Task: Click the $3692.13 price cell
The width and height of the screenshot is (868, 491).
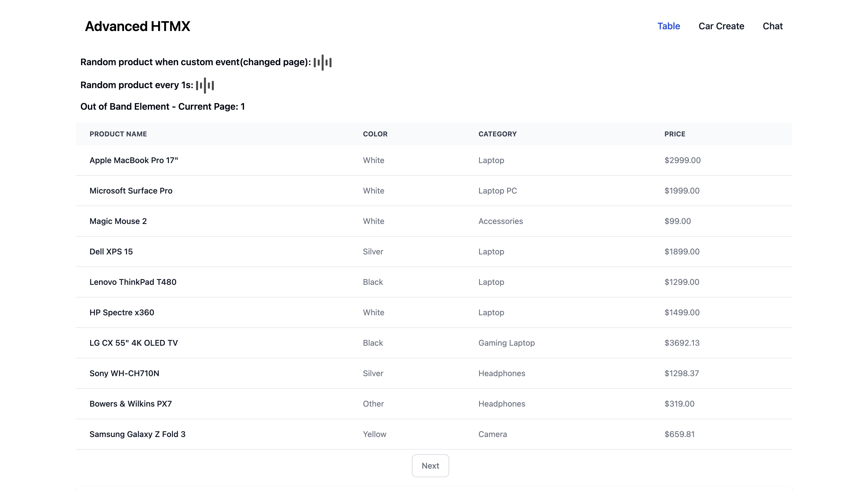Action: (x=682, y=343)
